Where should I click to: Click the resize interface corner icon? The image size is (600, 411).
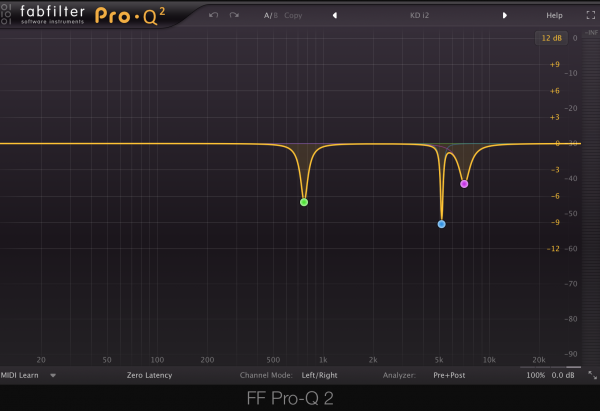pos(592,375)
